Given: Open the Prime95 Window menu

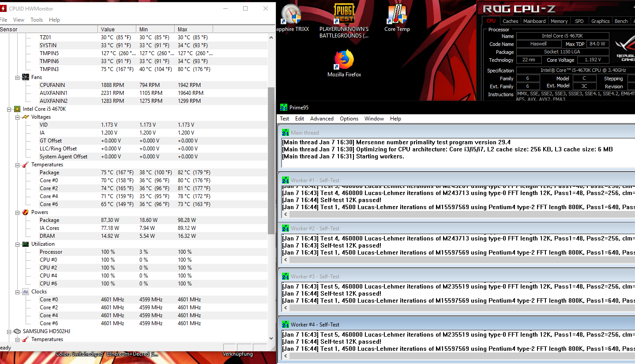Looking at the screenshot, I should 374,119.
